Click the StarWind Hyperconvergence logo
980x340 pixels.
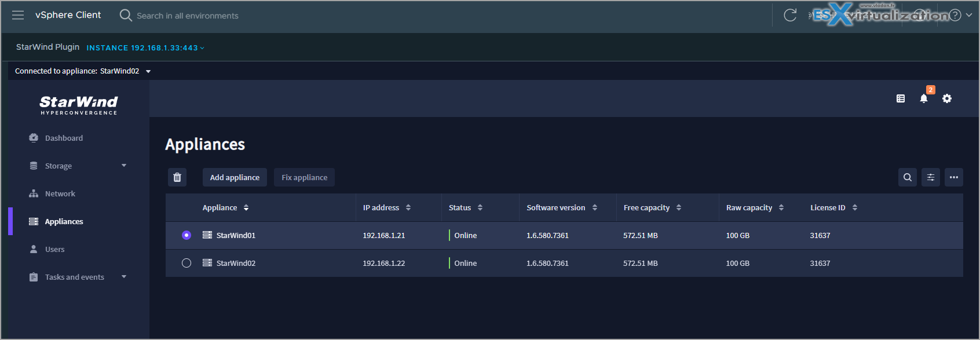(x=79, y=105)
